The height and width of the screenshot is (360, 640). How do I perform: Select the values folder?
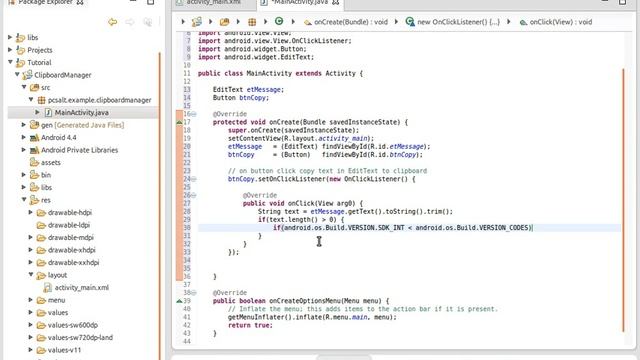pos(58,312)
